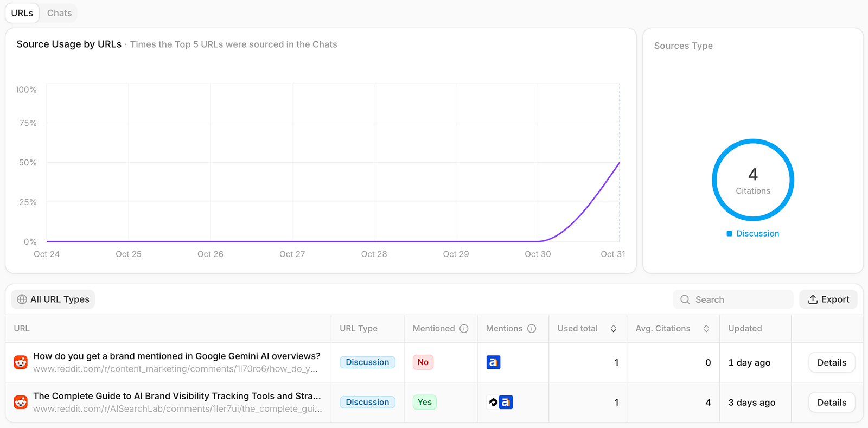Open Details for the Complete Guide row
The image size is (868, 428).
(x=832, y=403)
